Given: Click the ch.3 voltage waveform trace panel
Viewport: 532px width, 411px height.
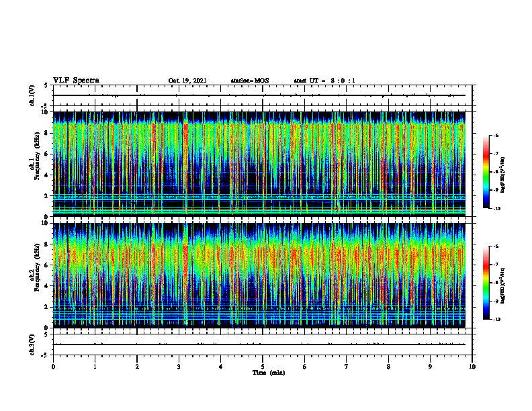Looking at the screenshot, I should [x=263, y=345].
